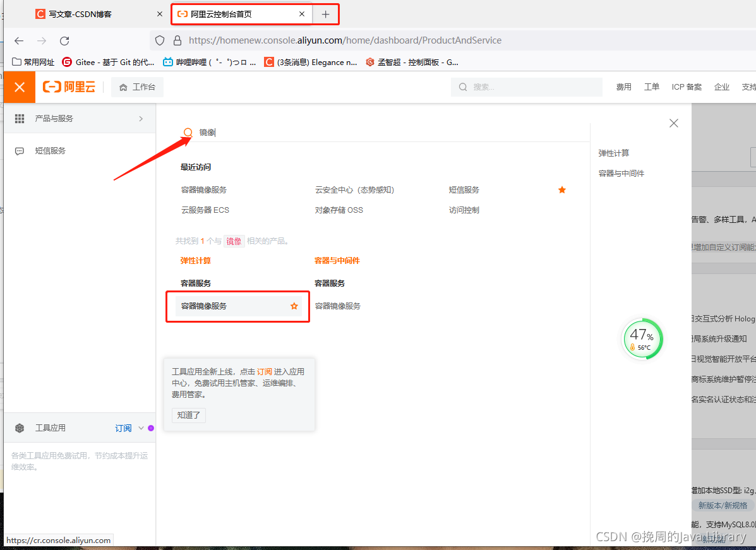This screenshot has height=550, width=756.
Task: Switch to the 写文章-CSDN博客 tab
Action: pyautogui.click(x=82, y=12)
